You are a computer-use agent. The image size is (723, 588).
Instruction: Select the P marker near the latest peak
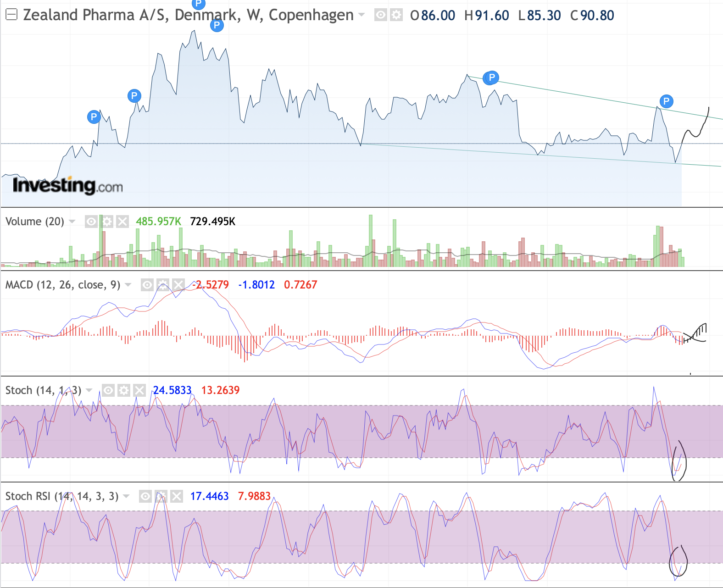coord(666,101)
